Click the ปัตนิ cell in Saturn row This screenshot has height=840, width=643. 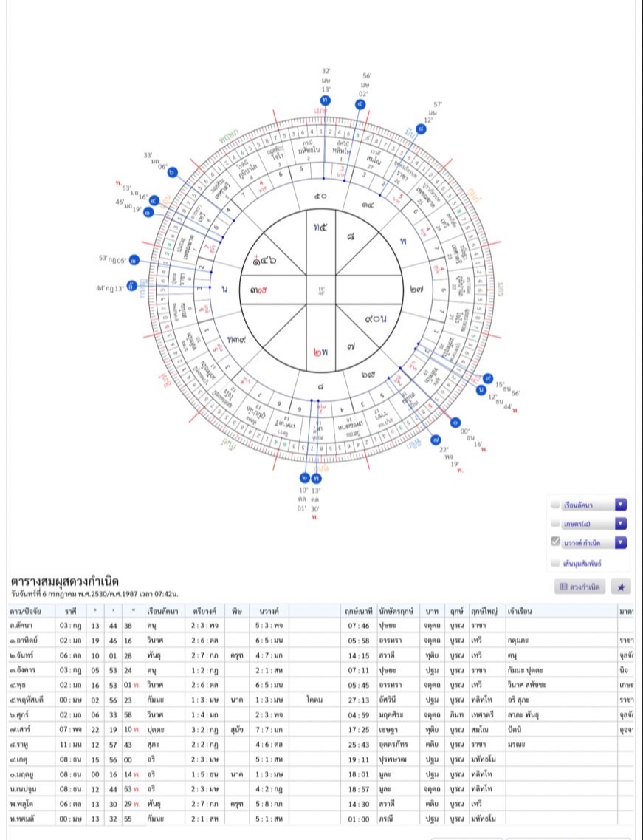[515, 730]
